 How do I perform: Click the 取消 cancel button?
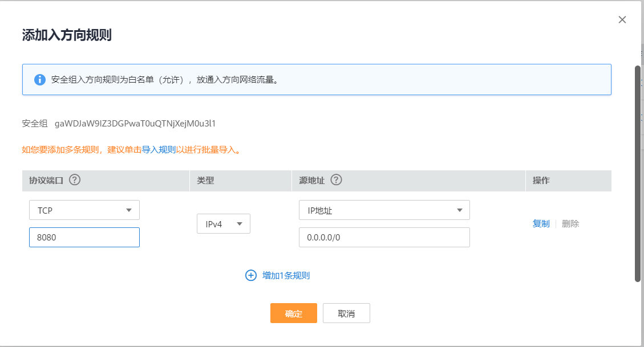[346, 313]
